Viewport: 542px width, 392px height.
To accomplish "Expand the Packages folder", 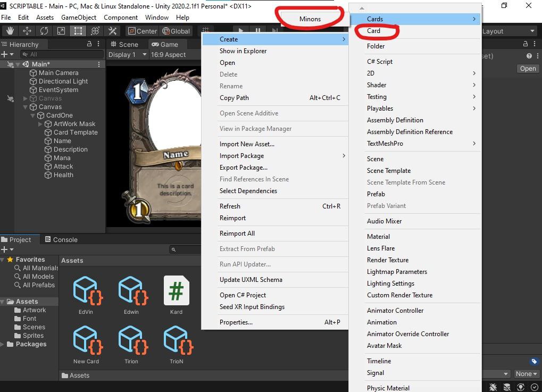I will point(3,344).
